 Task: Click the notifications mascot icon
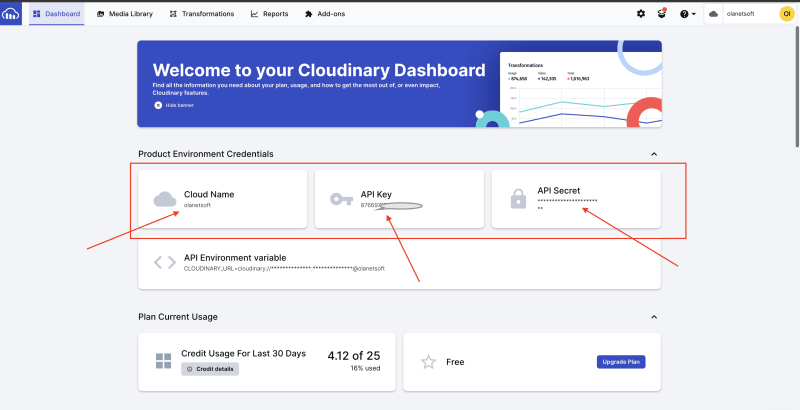pyautogui.click(x=662, y=14)
